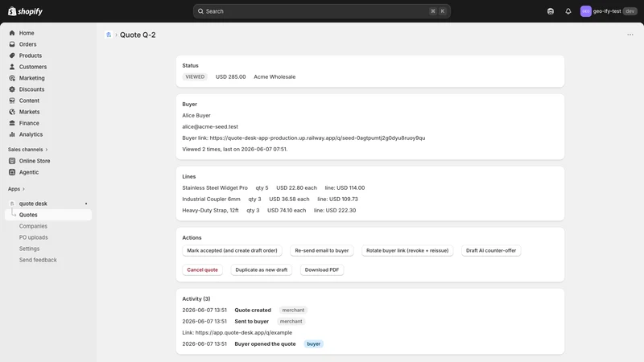644x362 pixels.
Task: Click the Analytics bar chart icon
Action: coord(12,134)
